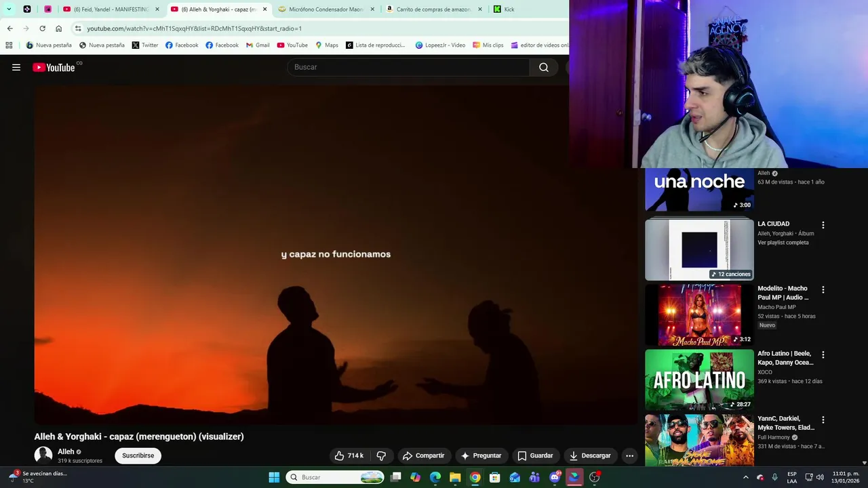Image resolution: width=868 pixels, height=488 pixels.
Task: Open Windows Start menu
Action: click(x=274, y=477)
